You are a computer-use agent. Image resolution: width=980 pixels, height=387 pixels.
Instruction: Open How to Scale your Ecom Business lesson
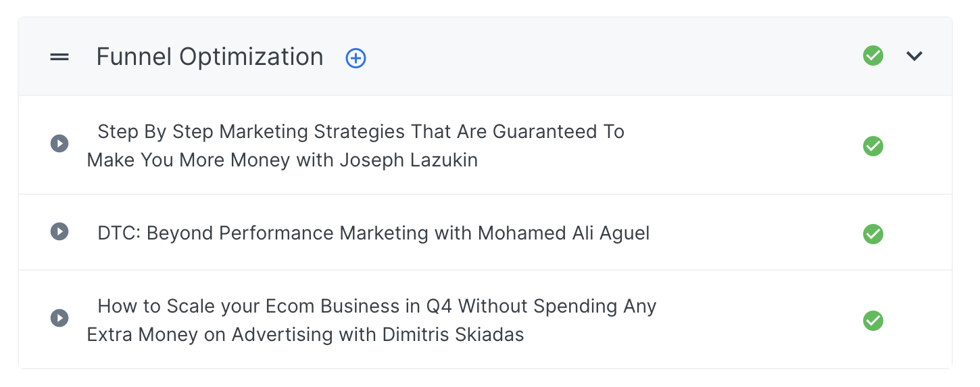pyautogui.click(x=372, y=320)
